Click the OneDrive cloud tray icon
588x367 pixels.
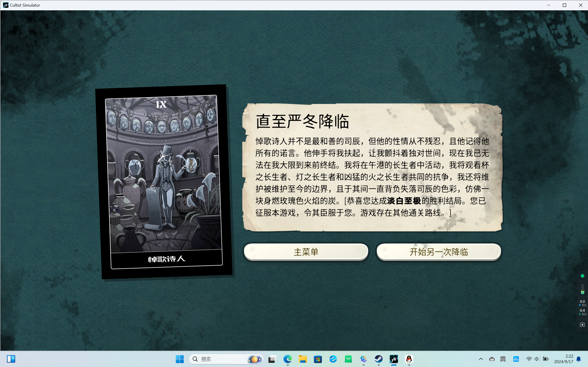pyautogui.click(x=492, y=359)
